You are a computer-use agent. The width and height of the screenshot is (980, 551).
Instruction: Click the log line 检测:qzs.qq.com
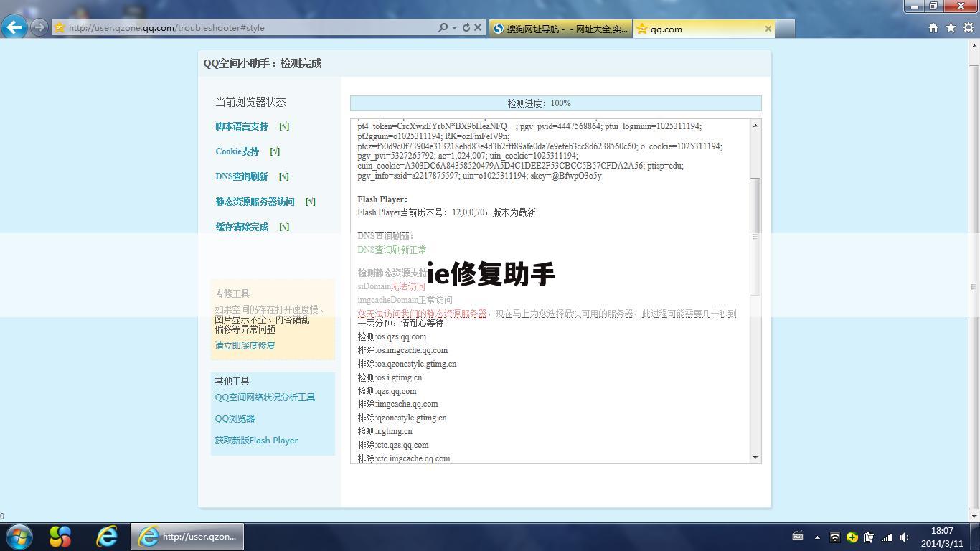tap(387, 391)
